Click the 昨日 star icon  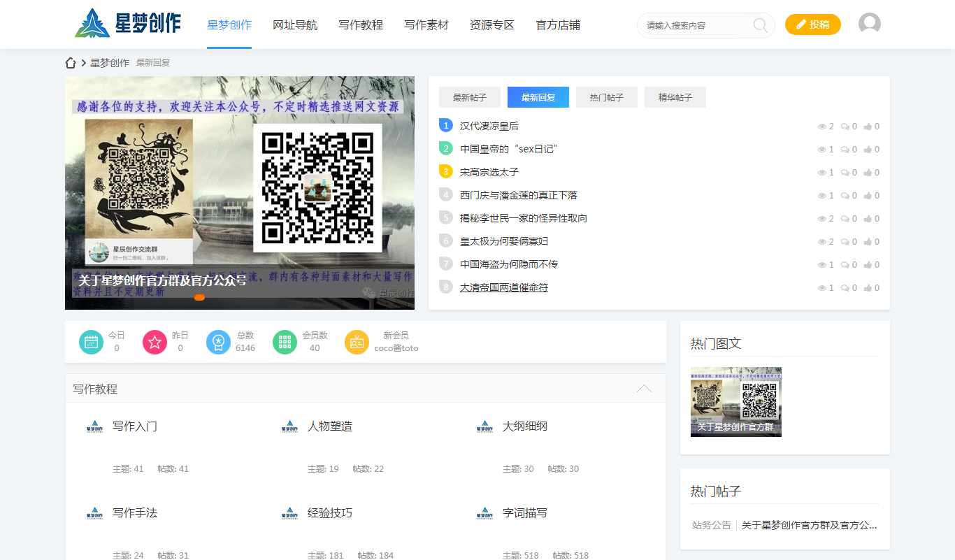tap(155, 342)
